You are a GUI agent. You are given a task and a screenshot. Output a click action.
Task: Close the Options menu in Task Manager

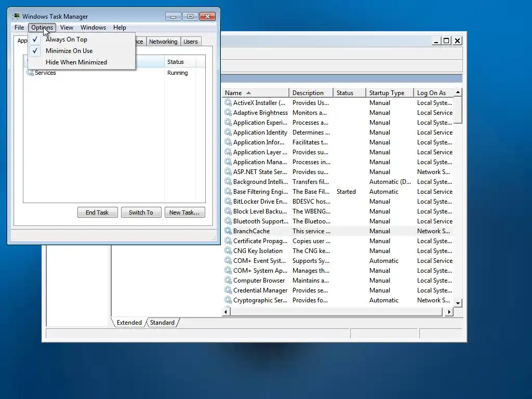pyautogui.click(x=42, y=28)
